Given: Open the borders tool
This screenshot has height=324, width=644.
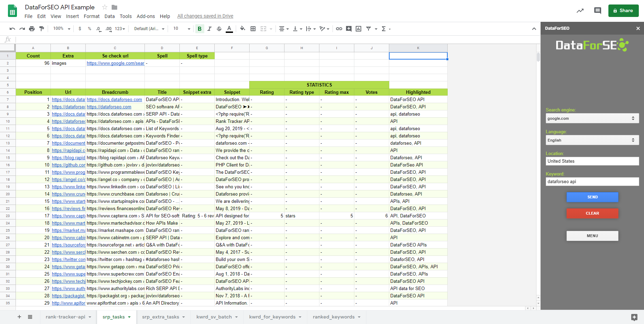Looking at the screenshot, I should tap(253, 29).
